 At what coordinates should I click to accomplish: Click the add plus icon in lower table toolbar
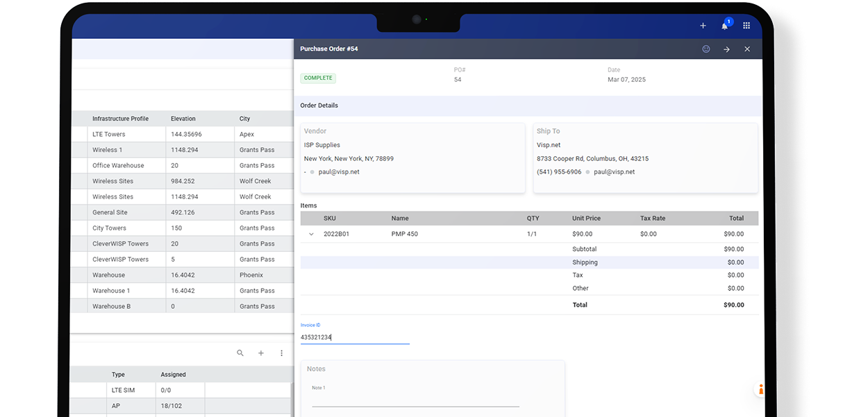click(x=261, y=353)
